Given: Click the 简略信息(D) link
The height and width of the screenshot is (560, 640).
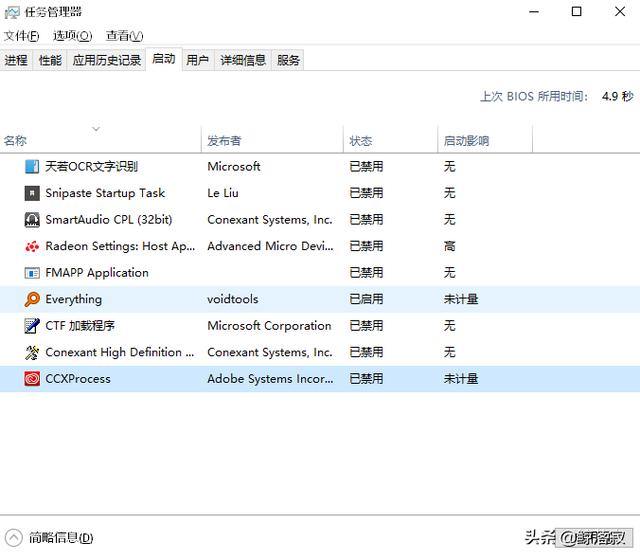Looking at the screenshot, I should pos(61,538).
